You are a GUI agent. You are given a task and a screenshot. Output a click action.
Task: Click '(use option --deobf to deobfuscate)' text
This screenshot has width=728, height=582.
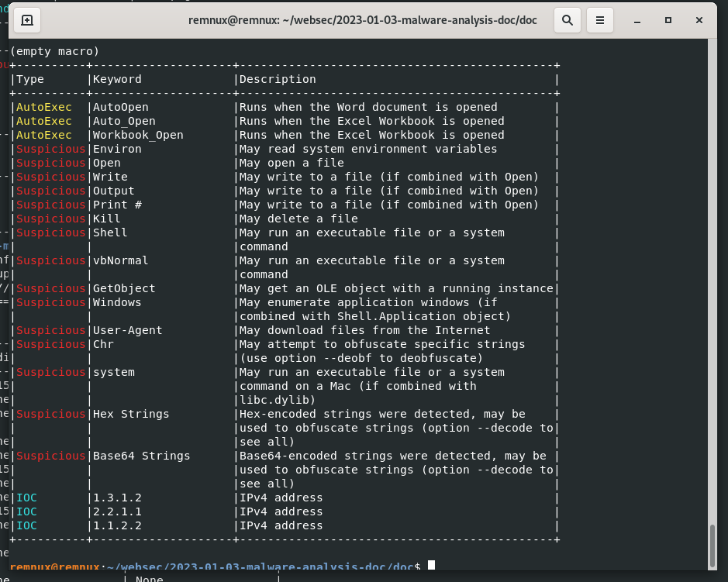click(361, 358)
